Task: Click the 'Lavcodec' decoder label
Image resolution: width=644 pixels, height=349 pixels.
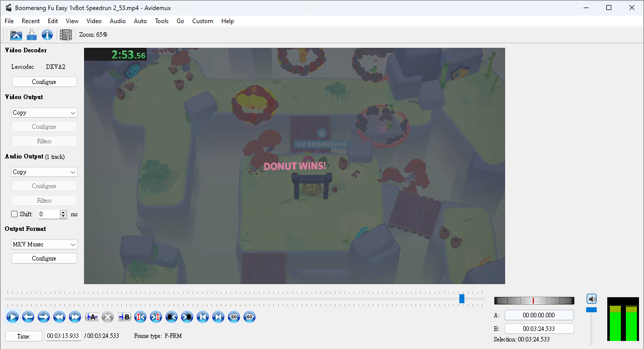Action: (x=23, y=67)
